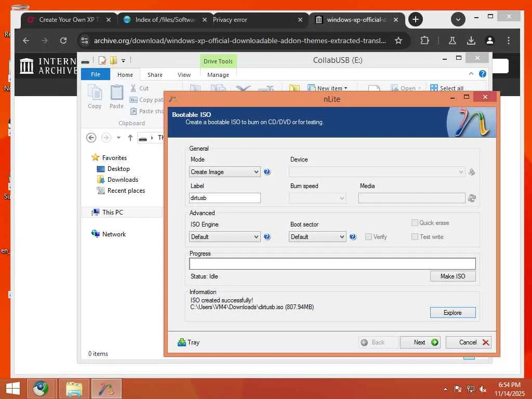Click the progress bar in nLite
This screenshot has height=399, width=532.
pyautogui.click(x=332, y=263)
